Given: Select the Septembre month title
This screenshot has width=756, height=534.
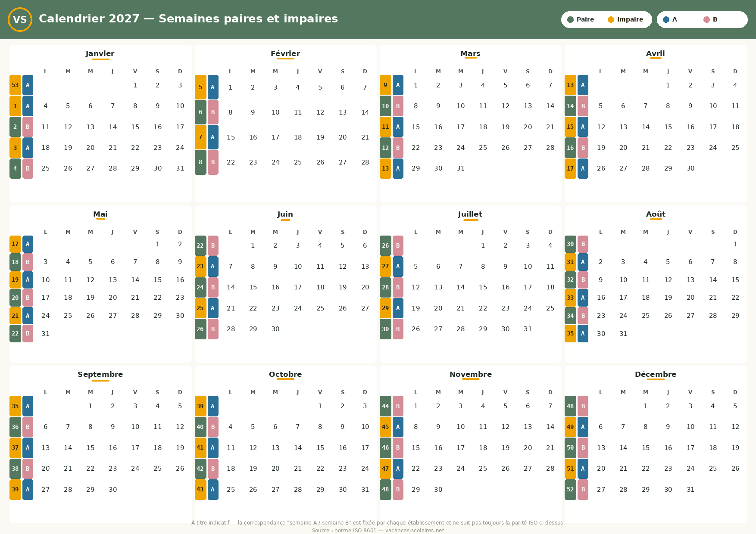Looking at the screenshot, I should (100, 374).
